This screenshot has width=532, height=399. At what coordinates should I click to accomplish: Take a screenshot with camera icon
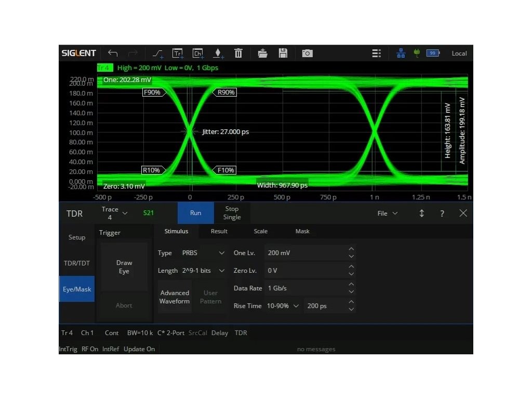coord(308,53)
